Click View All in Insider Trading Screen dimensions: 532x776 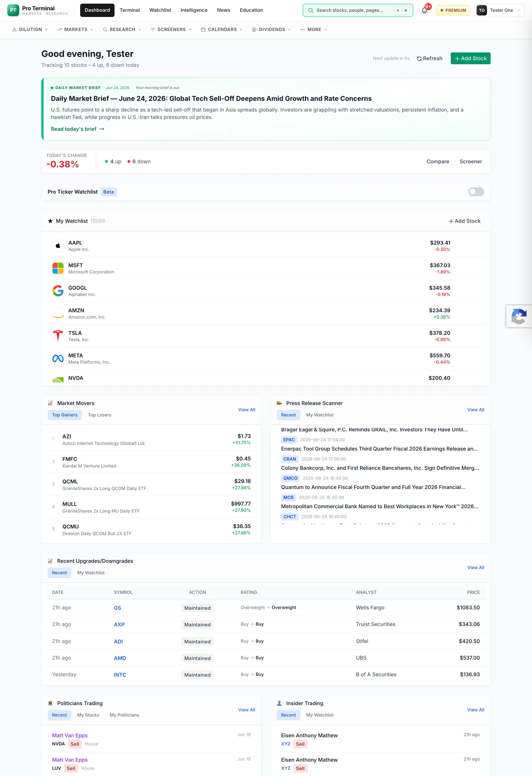(475, 710)
